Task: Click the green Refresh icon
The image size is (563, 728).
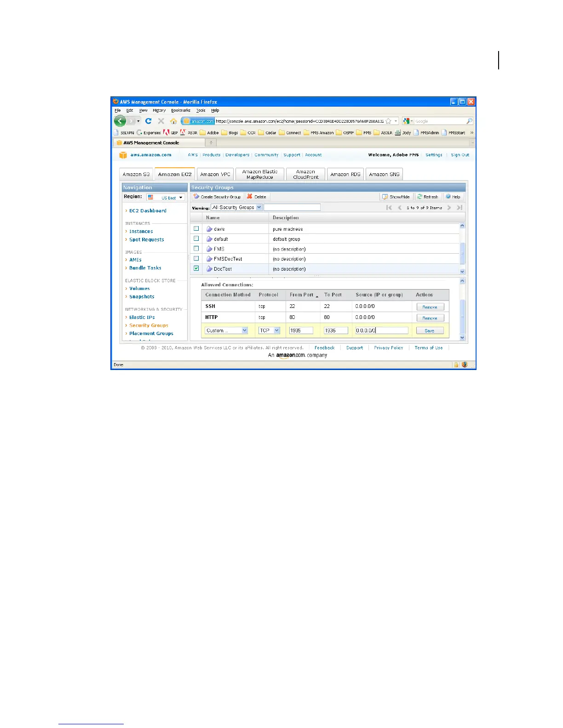Action: (419, 196)
